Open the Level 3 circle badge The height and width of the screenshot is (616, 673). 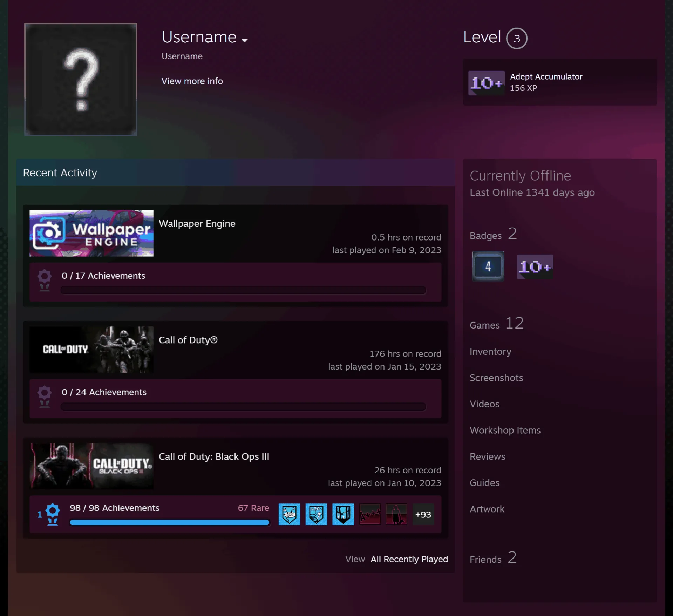[x=517, y=38]
